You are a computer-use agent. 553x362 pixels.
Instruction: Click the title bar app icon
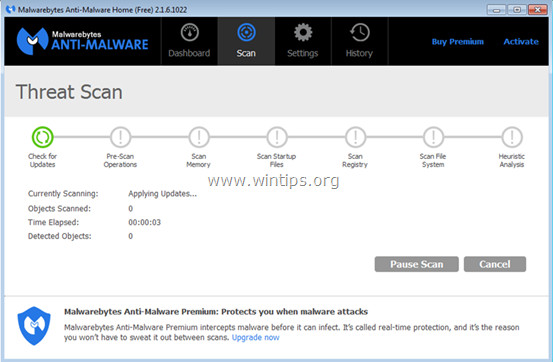pyautogui.click(x=11, y=10)
